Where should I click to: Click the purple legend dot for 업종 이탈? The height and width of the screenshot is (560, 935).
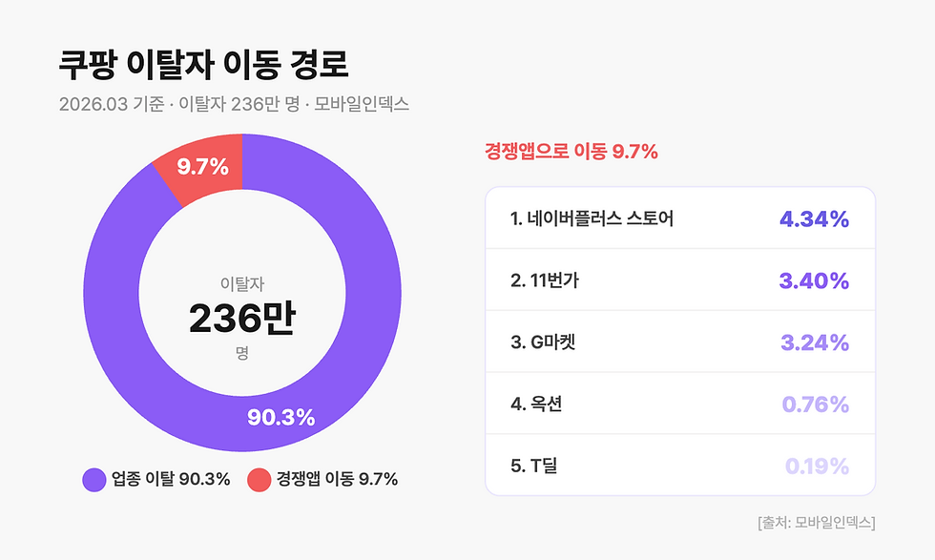pos(94,479)
